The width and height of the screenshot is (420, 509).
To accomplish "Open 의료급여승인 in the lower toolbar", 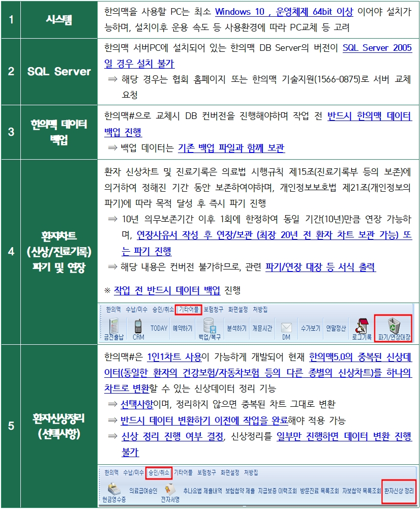I will [x=143, y=491].
